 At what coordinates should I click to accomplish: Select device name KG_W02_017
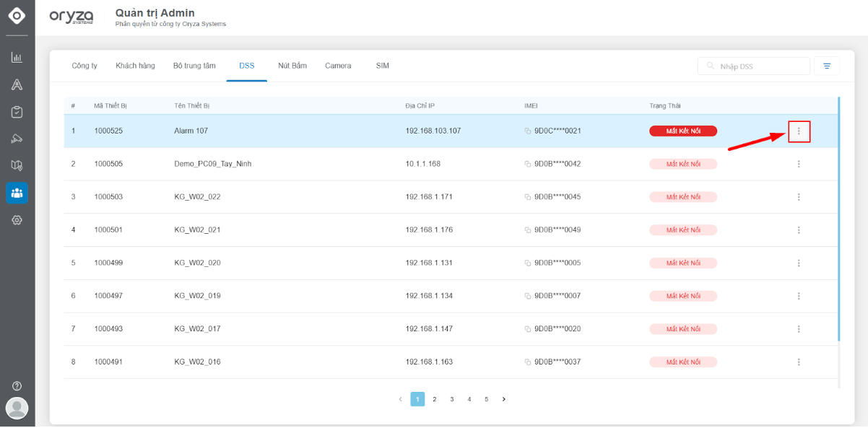198,329
